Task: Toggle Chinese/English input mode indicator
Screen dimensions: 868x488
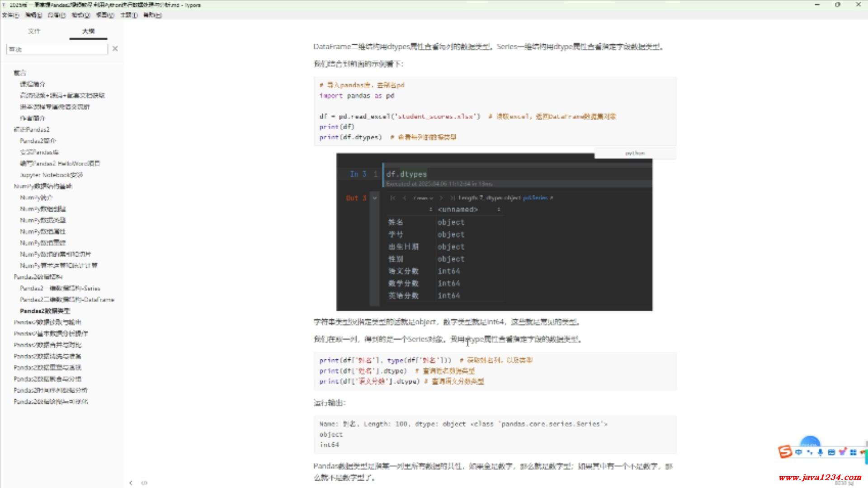Action: [799, 452]
